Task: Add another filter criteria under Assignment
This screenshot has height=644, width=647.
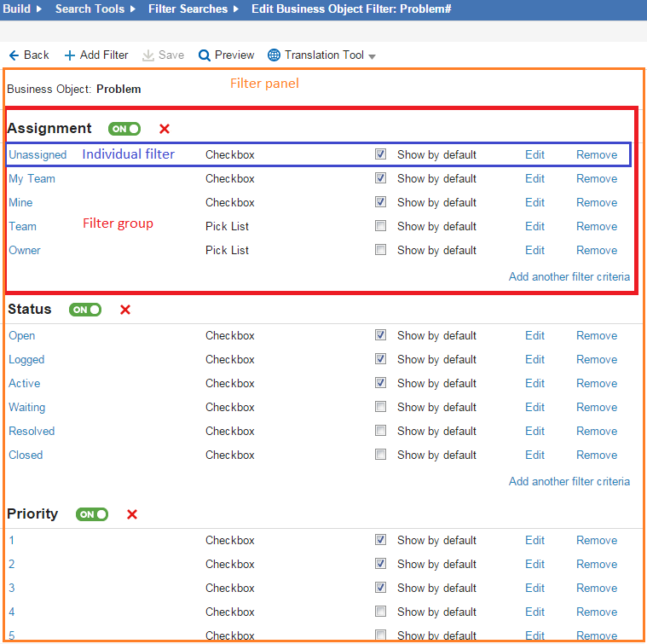Action: point(569,276)
